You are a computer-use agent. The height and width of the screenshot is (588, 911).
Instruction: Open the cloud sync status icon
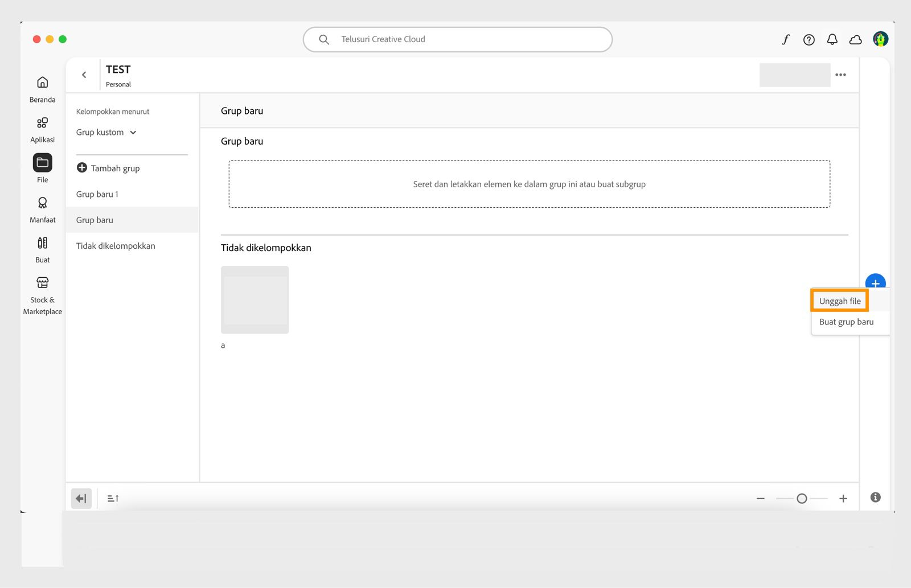[855, 39]
